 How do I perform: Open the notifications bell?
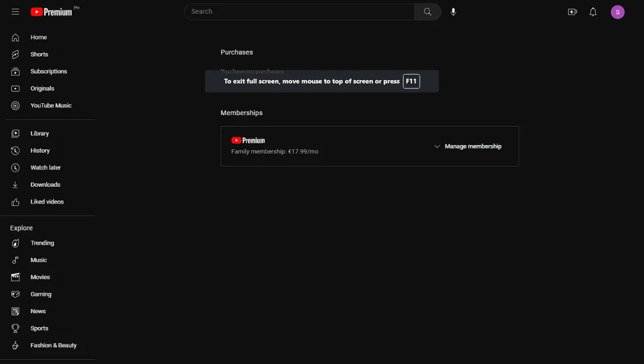click(x=593, y=12)
